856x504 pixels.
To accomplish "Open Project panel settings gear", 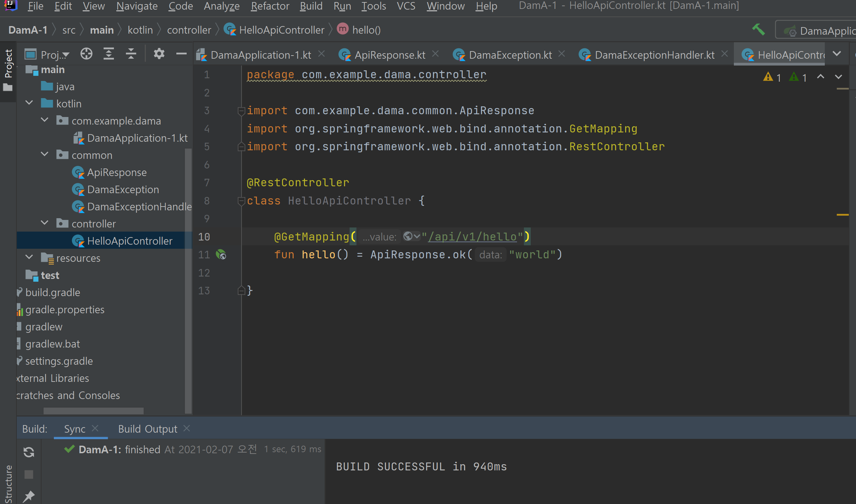I will [159, 54].
